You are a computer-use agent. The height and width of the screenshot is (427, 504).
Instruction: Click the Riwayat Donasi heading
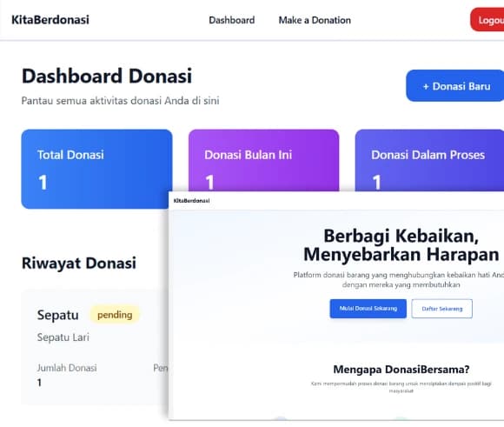click(79, 264)
